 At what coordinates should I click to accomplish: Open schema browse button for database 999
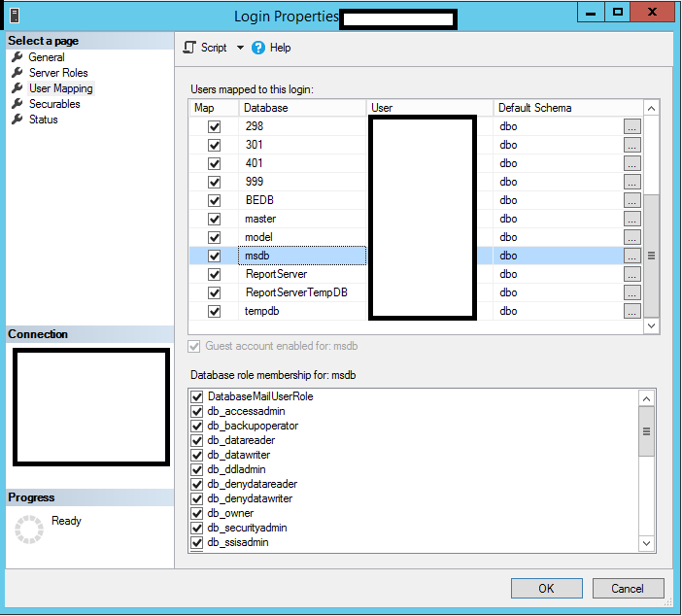coord(632,182)
